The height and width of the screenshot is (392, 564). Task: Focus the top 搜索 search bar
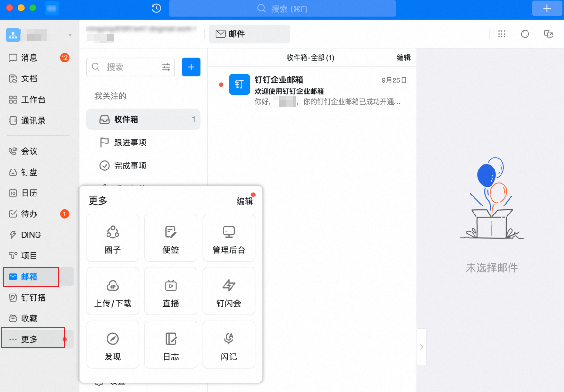click(x=282, y=8)
